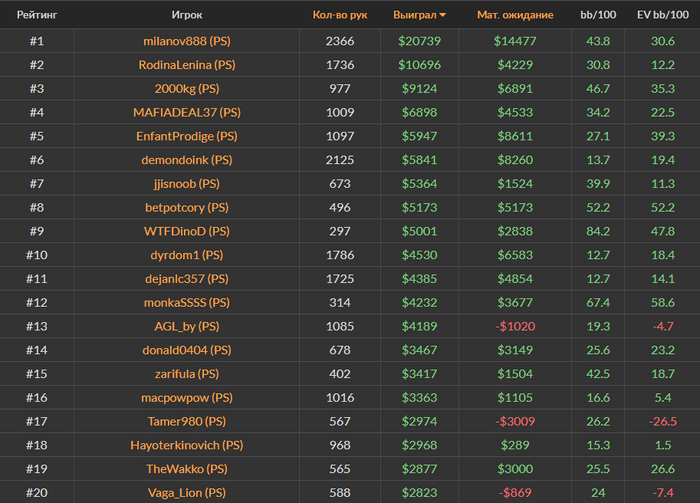This screenshot has height=503, width=700.
Task: Open player Hayoterkinovich (PS)
Action: tap(187, 445)
